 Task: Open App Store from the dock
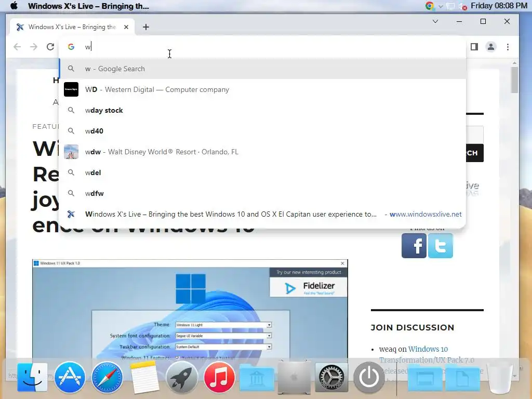(x=70, y=377)
